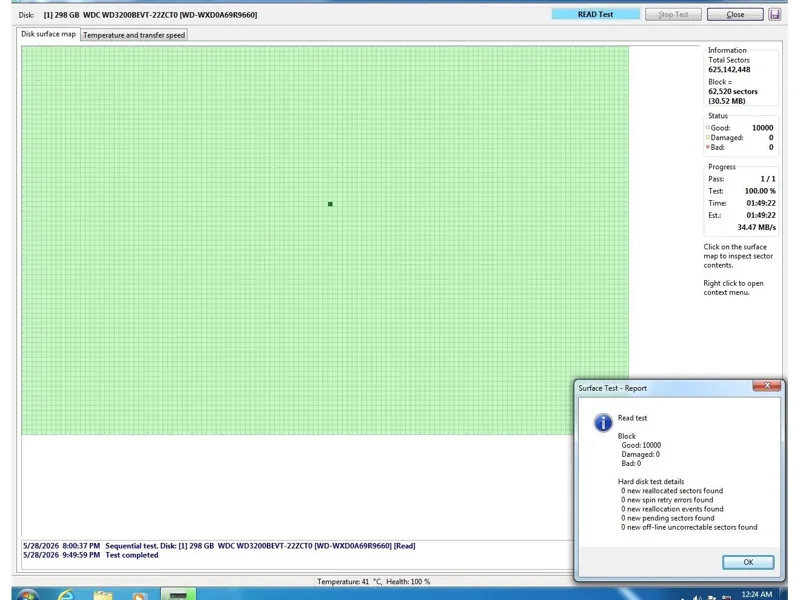
Task: Click the '62,520 sectors' block size text
Action: coord(733,91)
